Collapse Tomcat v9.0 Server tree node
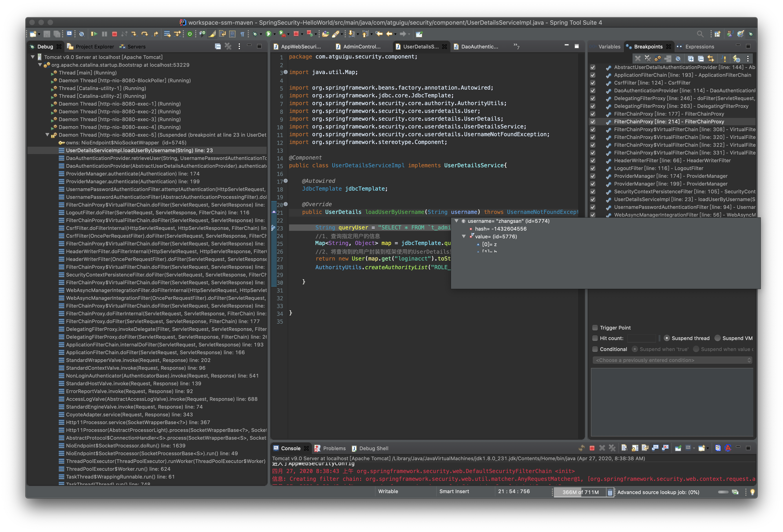The width and height of the screenshot is (783, 532). click(33, 57)
